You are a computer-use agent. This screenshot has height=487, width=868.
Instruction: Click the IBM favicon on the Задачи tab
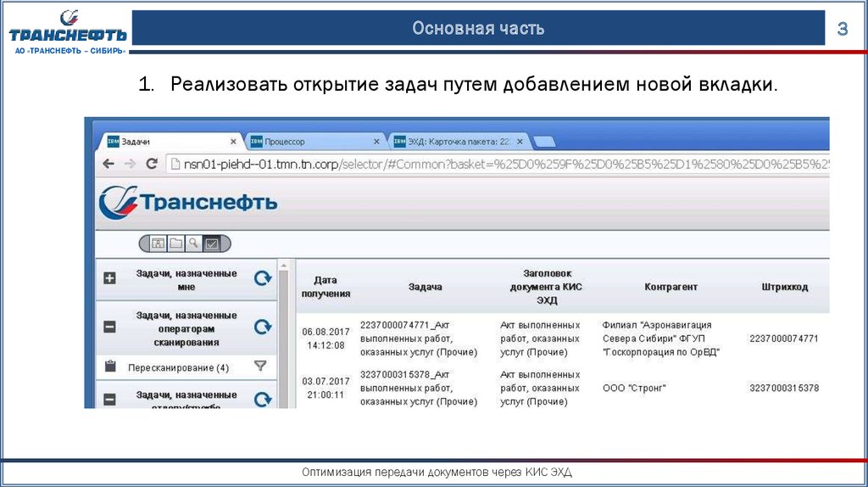tap(113, 142)
